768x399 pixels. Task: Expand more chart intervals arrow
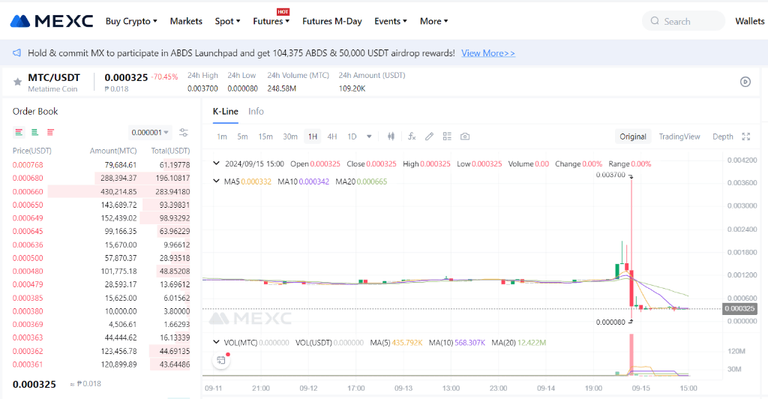pyautogui.click(x=369, y=137)
